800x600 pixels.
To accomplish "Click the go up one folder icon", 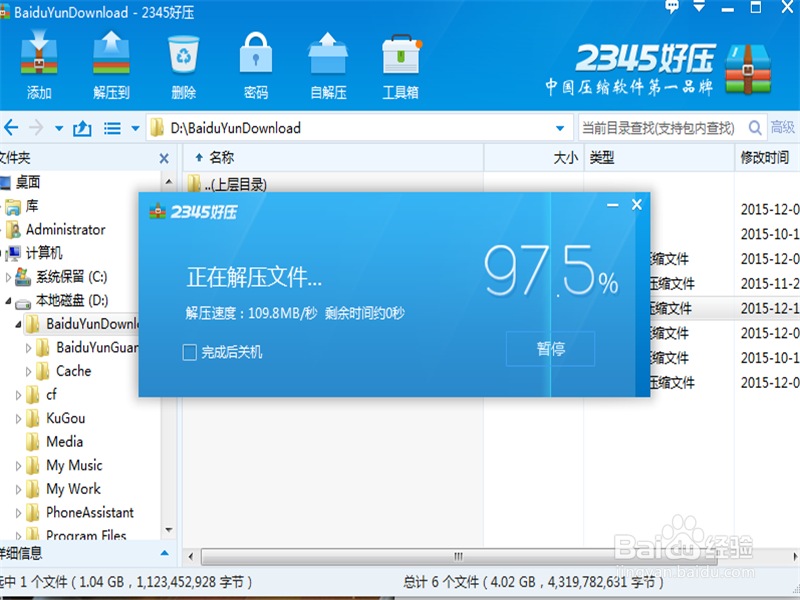I will [83, 128].
